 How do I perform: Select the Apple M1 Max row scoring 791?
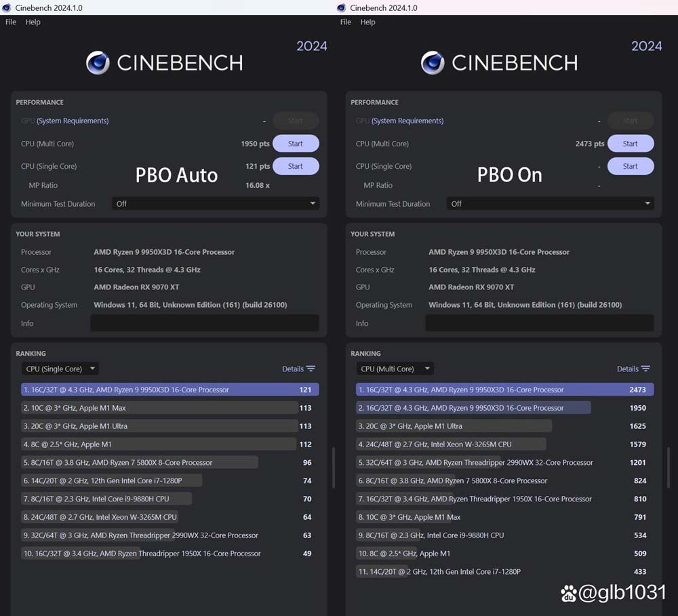pyautogui.click(x=504, y=516)
